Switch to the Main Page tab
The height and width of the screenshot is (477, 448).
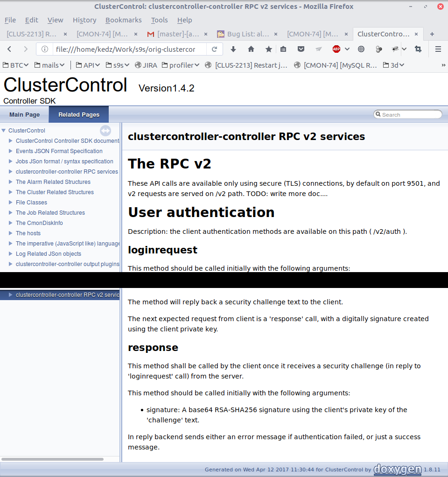tap(25, 115)
